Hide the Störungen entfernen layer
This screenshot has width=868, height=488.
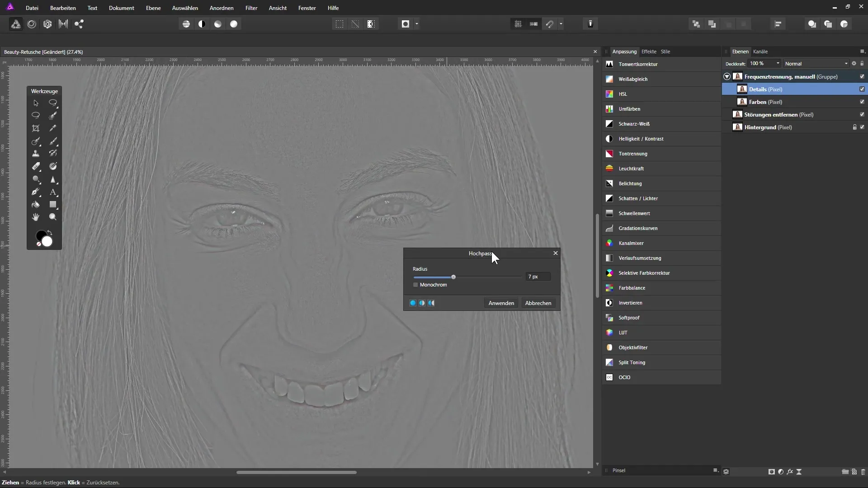[862, 114]
